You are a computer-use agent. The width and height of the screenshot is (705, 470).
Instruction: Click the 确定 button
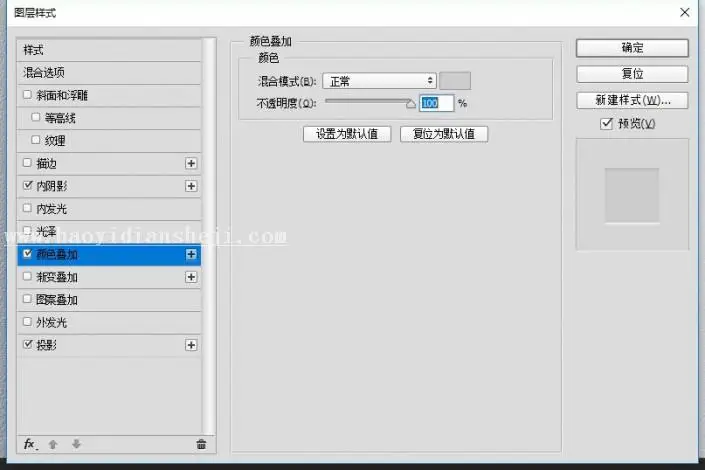point(632,48)
